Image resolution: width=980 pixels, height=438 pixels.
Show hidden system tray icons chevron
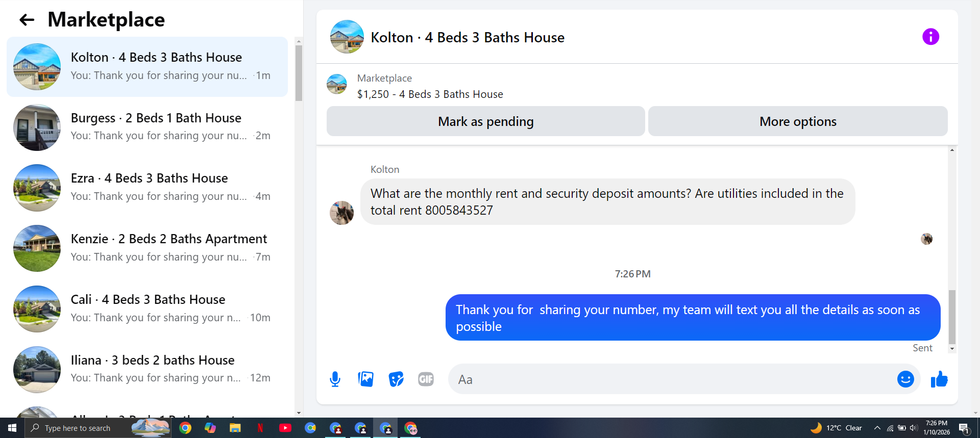tap(877, 428)
